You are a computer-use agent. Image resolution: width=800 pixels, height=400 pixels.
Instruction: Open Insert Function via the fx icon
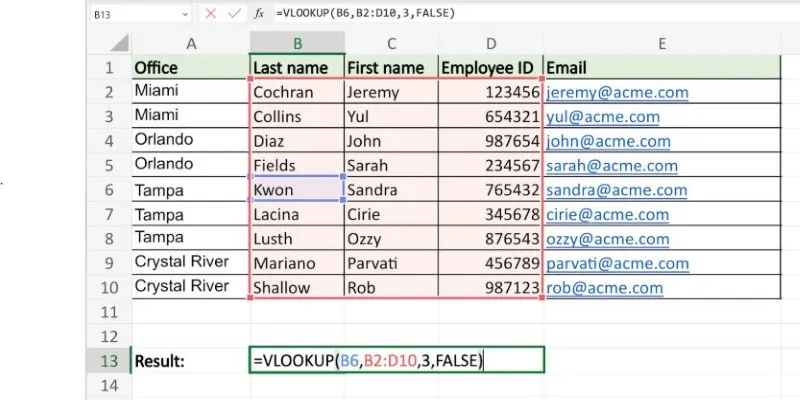259,14
